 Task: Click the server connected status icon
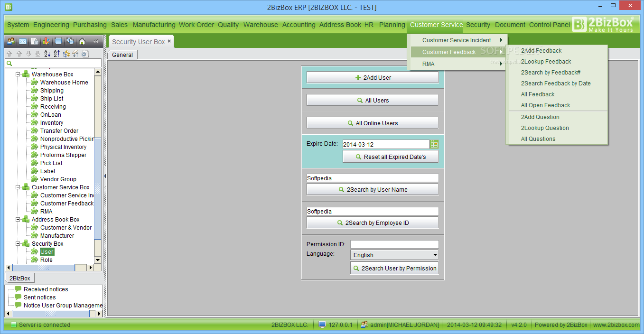[x=14, y=325]
